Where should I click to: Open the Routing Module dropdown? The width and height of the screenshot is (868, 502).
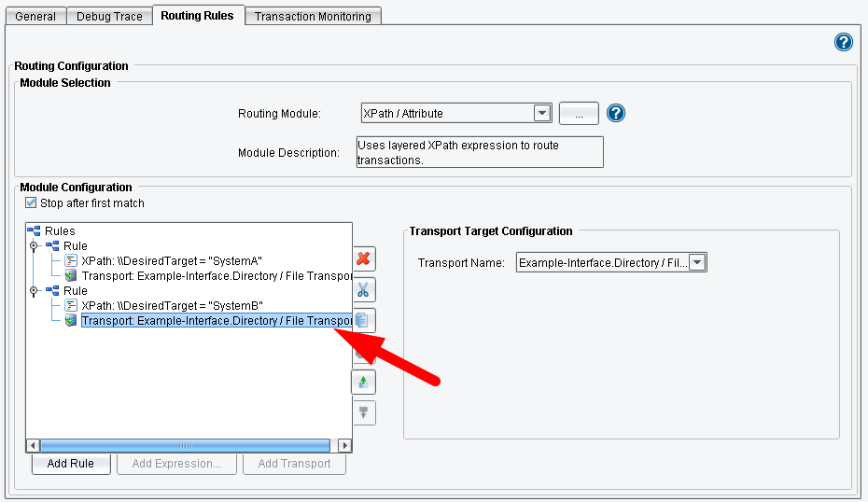(542, 113)
